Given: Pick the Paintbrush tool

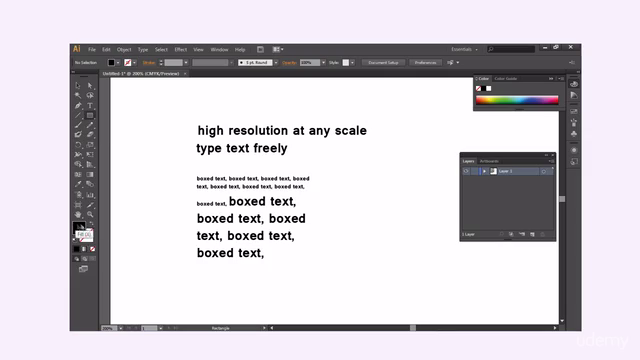Looking at the screenshot, I should click(x=78, y=125).
